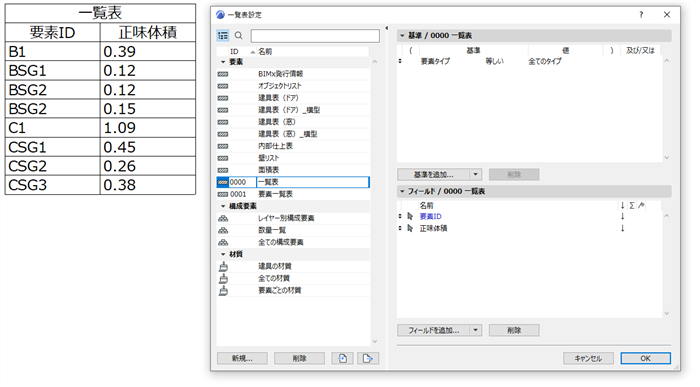Click the キャンセル button
700x387 pixels.
(x=588, y=358)
